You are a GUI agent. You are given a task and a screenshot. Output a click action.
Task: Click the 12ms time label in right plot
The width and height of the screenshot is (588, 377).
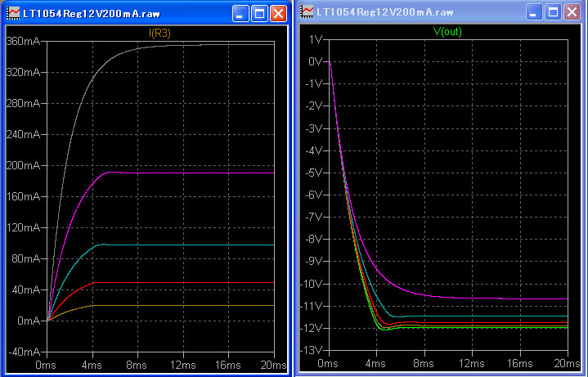(x=471, y=363)
